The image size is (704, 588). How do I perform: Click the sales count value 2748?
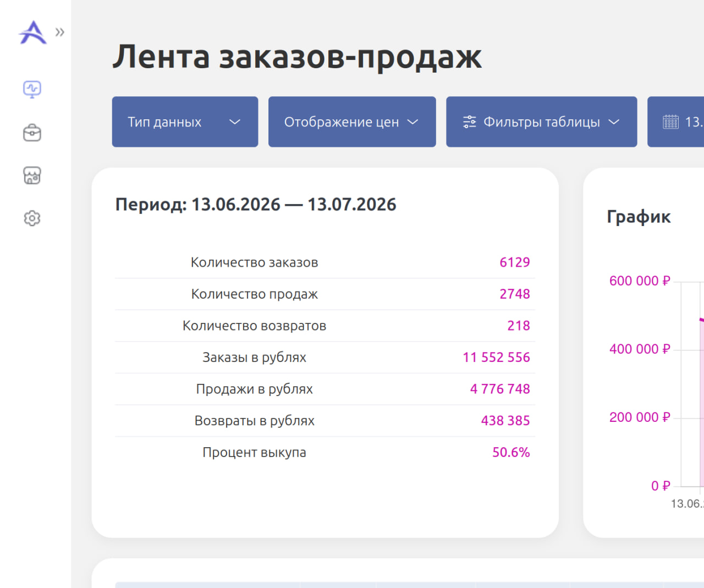(515, 294)
